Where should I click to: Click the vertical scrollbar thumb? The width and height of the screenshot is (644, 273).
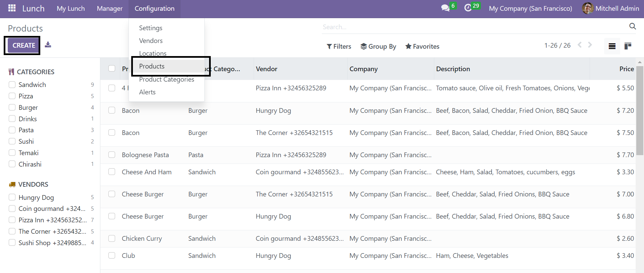[640, 111]
